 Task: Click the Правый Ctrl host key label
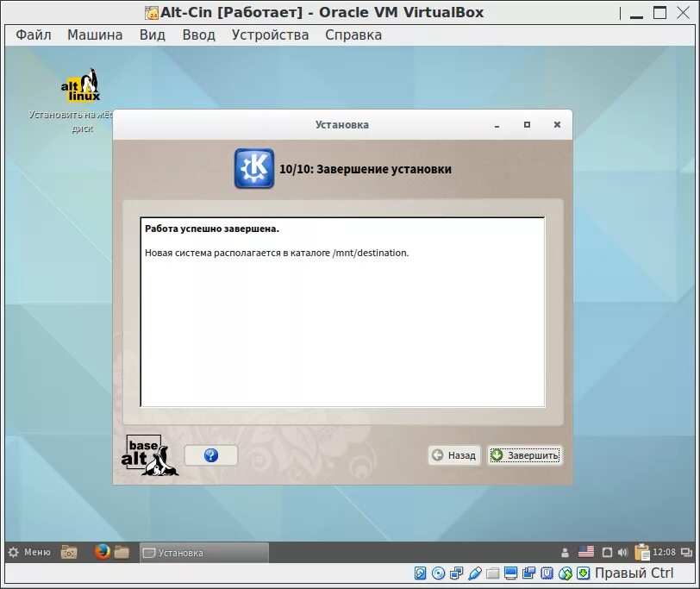click(634, 573)
